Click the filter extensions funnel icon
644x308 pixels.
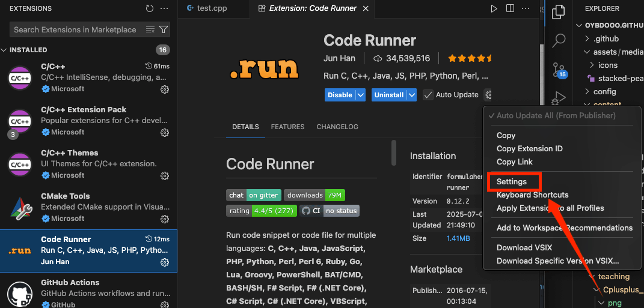tap(163, 29)
